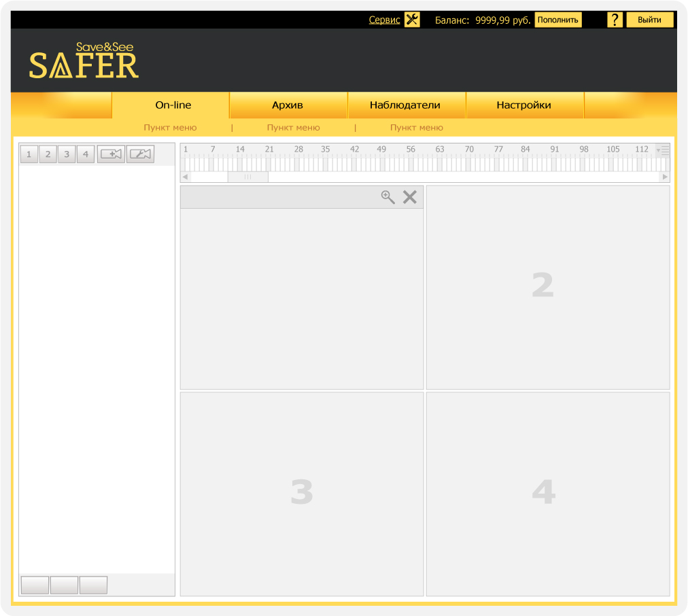This screenshot has height=616, width=688.
Task: Choose Пункт меню beneath the Архив tab
Action: click(294, 128)
